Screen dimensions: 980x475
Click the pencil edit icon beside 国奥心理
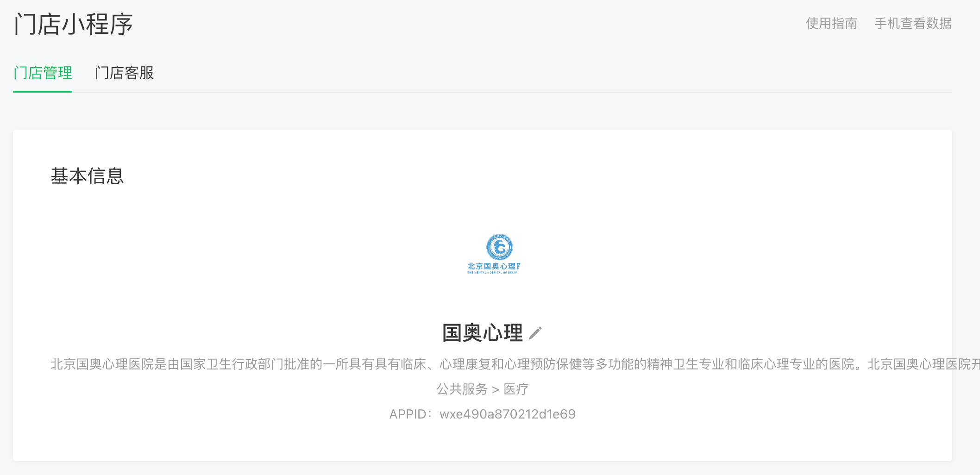pos(535,333)
